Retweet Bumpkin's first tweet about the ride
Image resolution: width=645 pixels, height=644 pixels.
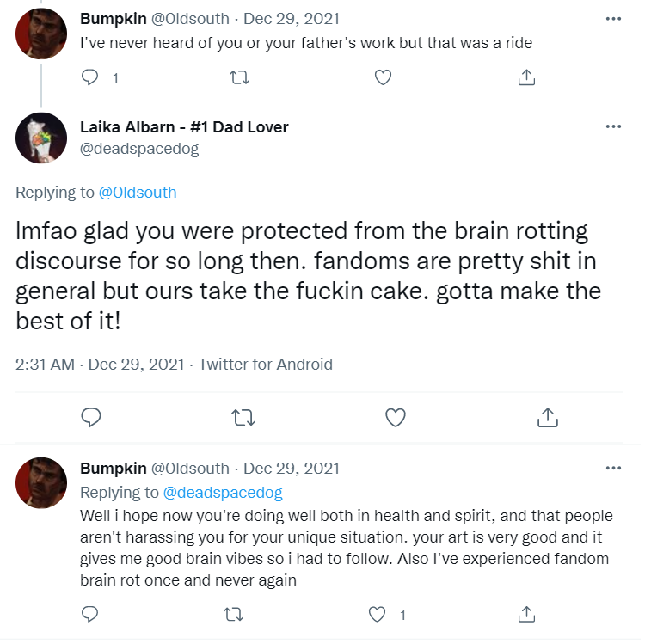point(241,77)
